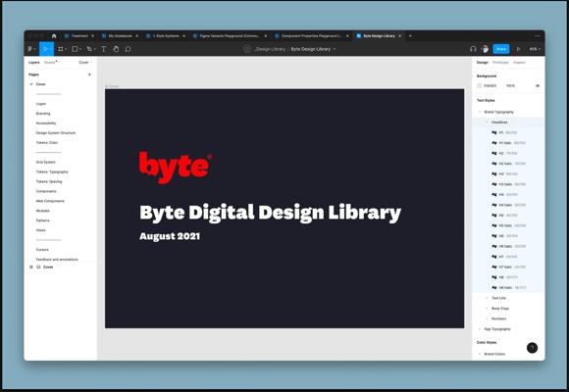The height and width of the screenshot is (392, 569).
Task: Click the 'Byte Digital Design Library' title
Action: (271, 213)
